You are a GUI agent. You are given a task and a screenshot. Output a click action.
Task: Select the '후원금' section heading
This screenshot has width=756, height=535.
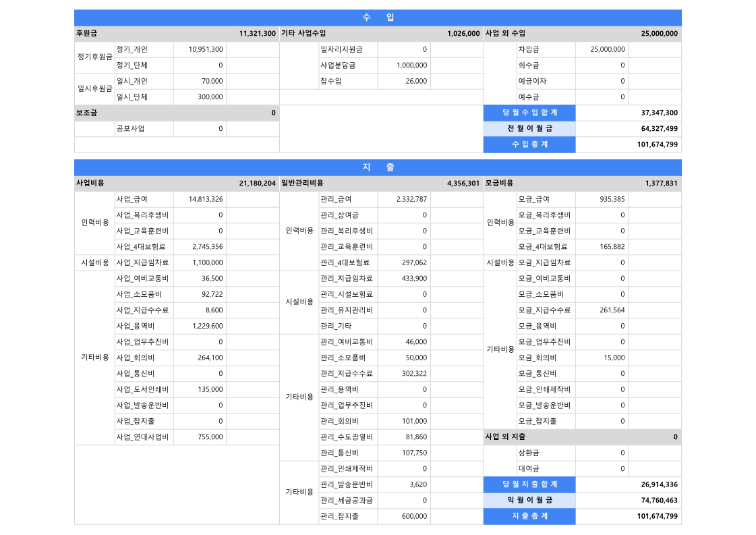87,33
